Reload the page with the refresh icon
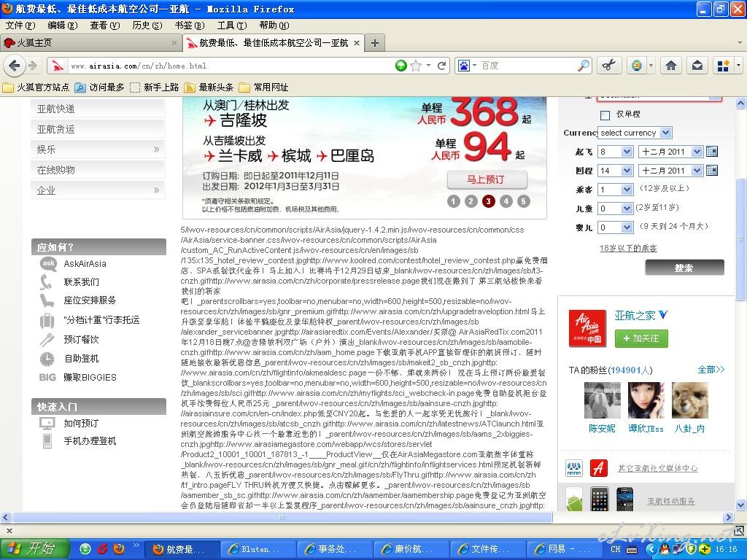The image size is (747, 560). pos(441,66)
